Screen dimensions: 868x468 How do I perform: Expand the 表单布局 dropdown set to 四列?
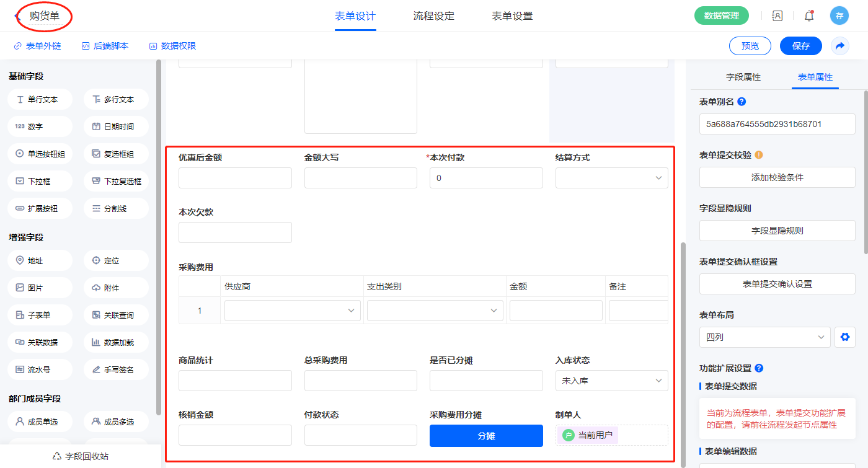764,338
